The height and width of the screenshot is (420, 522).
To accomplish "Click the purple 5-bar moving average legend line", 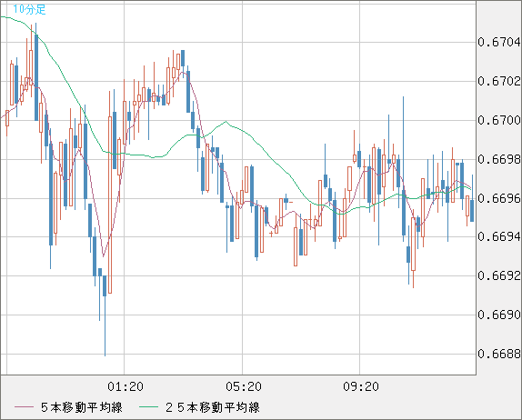I will [24, 407].
